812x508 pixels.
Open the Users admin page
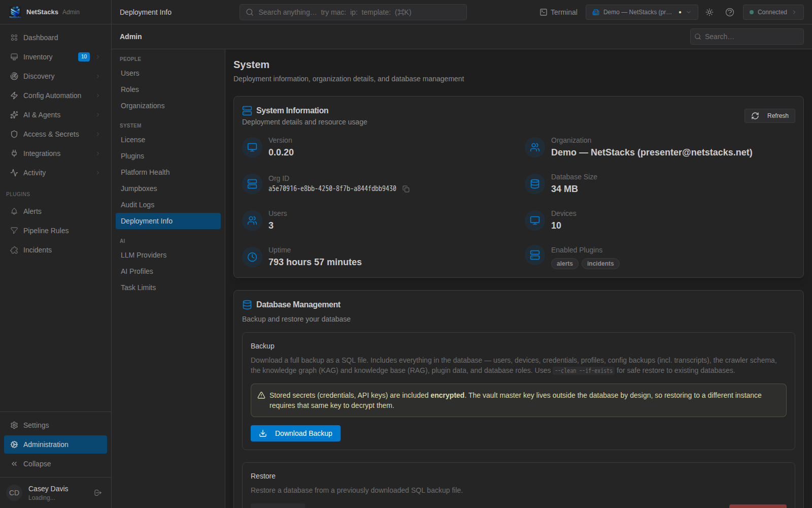click(x=168, y=73)
